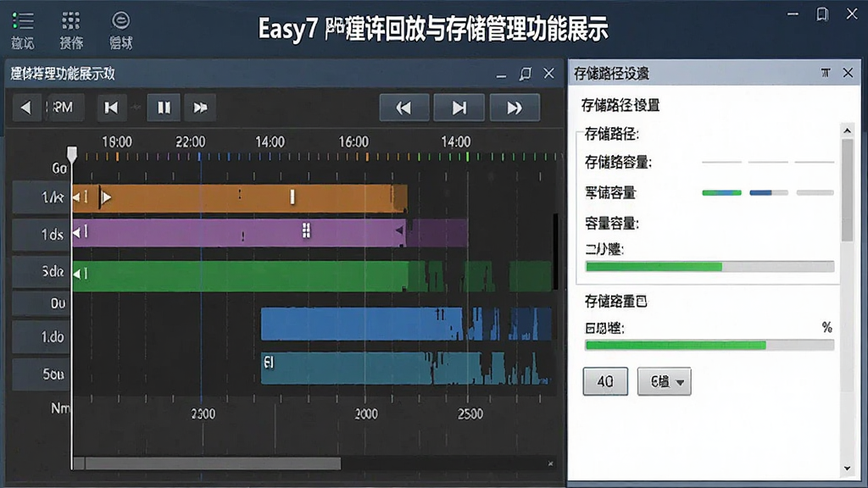The image size is (868, 488).
Task: Click the white marker on orange track
Action: [292, 197]
